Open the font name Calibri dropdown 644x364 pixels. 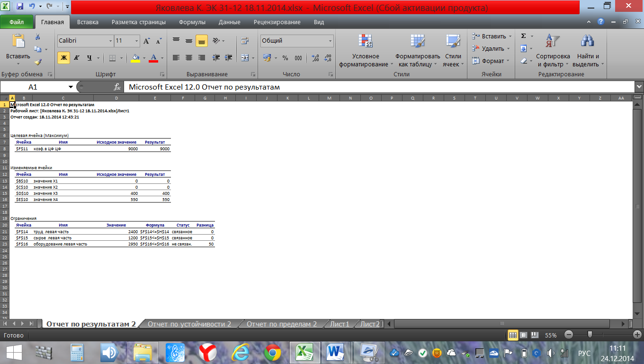point(110,41)
